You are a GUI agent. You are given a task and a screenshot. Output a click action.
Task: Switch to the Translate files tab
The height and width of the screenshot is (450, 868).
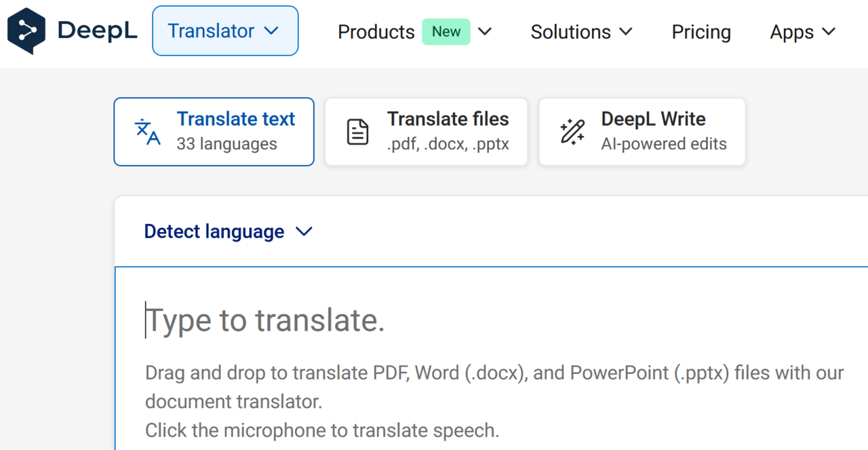[426, 132]
